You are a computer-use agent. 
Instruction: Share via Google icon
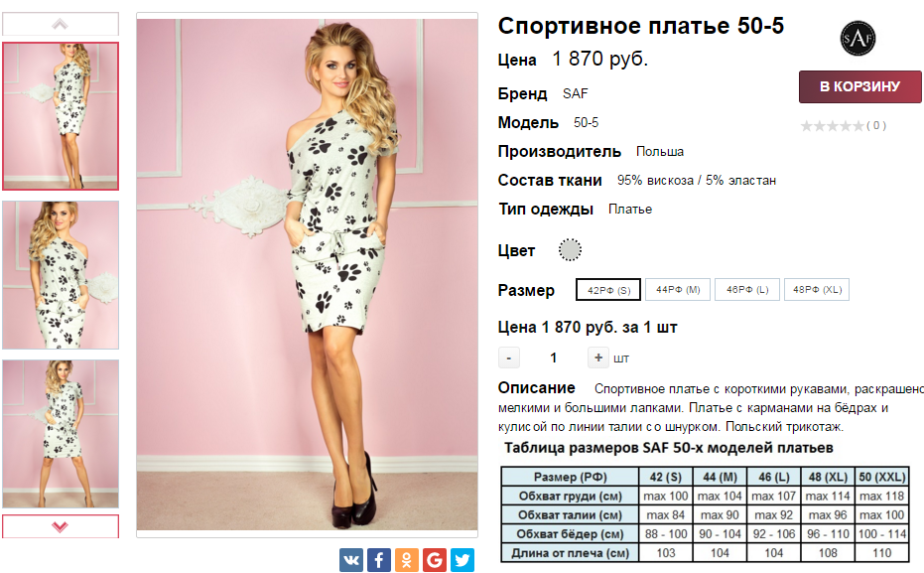point(435,559)
